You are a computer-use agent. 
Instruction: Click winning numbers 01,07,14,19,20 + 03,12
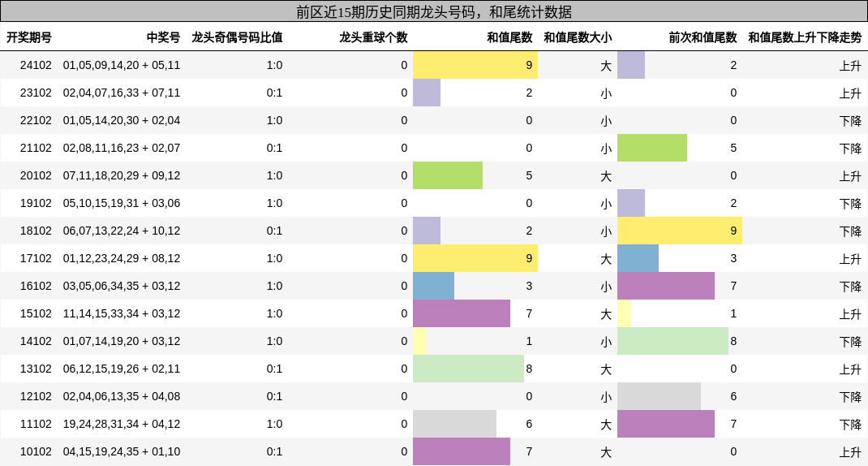121,341
